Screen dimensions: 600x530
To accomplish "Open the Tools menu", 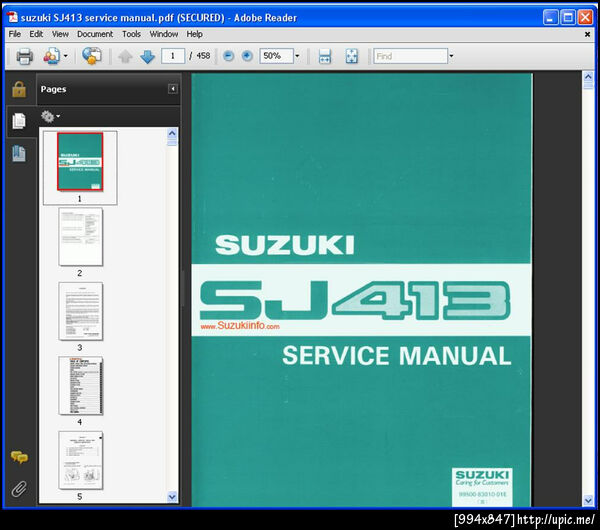I will coord(131,34).
